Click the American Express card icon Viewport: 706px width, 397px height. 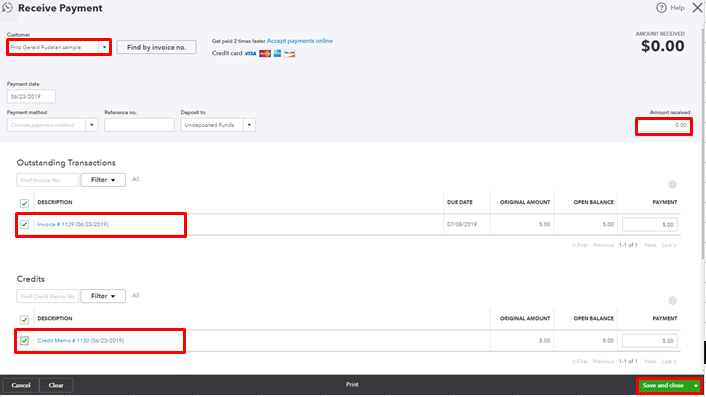pos(277,54)
